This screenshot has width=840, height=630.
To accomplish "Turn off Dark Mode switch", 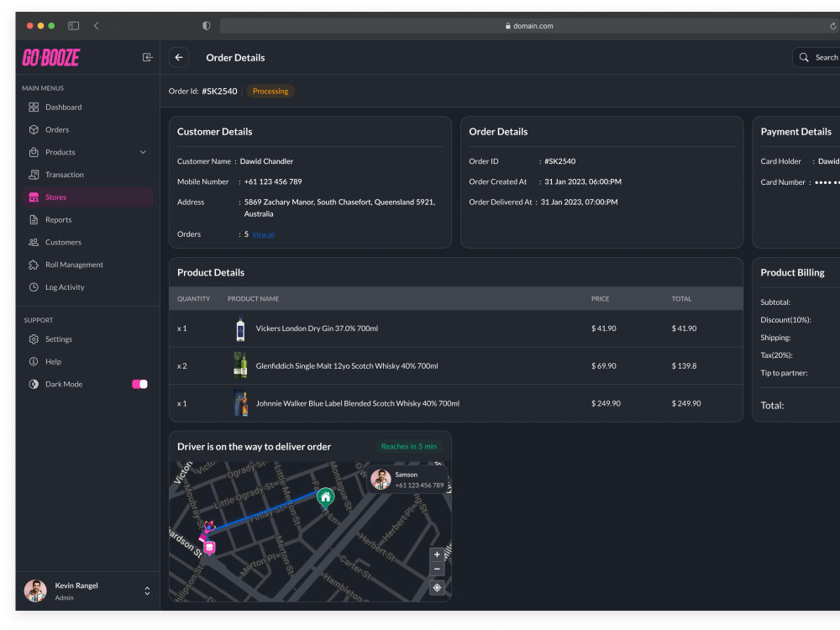I will (x=139, y=384).
